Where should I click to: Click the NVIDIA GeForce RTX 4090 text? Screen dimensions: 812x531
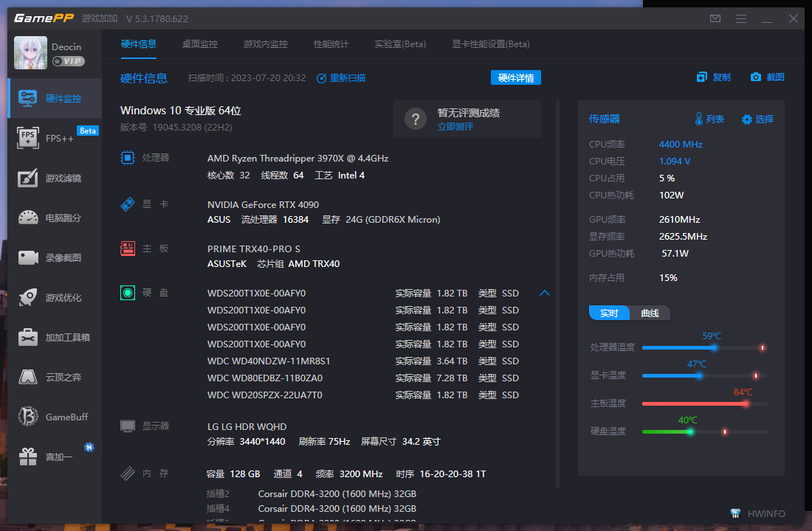[263, 205]
